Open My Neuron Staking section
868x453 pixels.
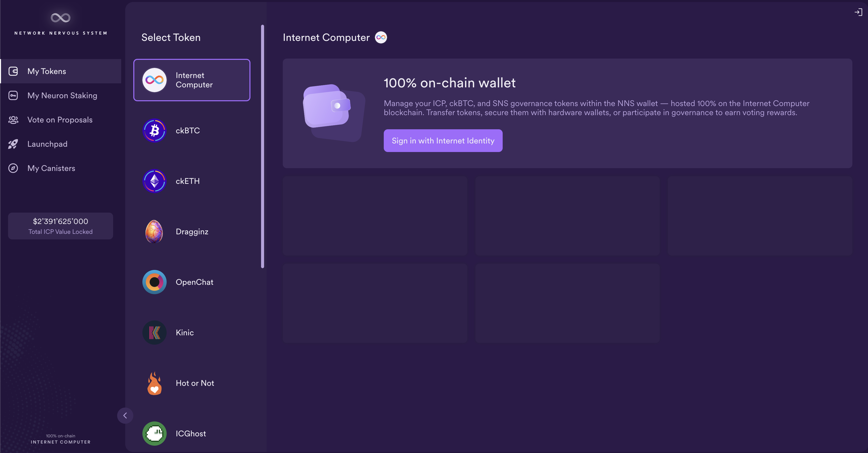[x=62, y=95]
